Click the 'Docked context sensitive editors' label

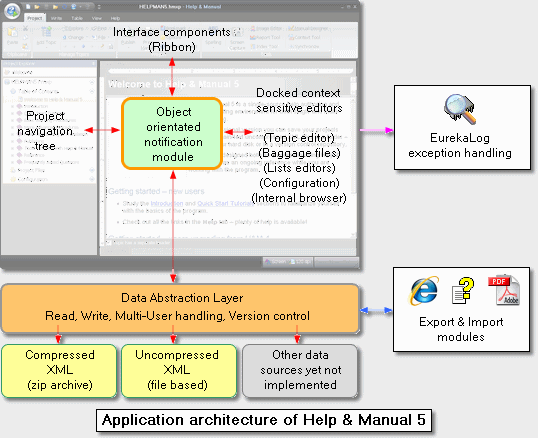pyautogui.click(x=299, y=100)
